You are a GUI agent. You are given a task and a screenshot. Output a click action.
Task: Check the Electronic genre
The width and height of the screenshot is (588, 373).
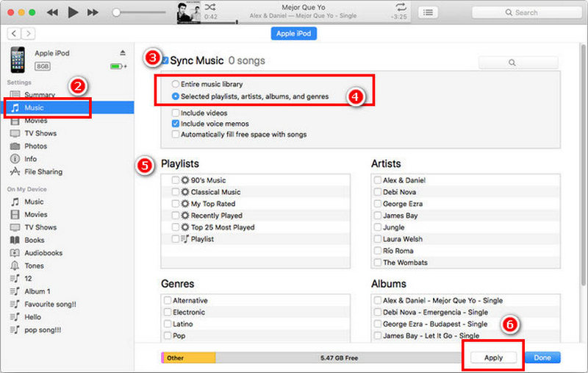coord(168,312)
